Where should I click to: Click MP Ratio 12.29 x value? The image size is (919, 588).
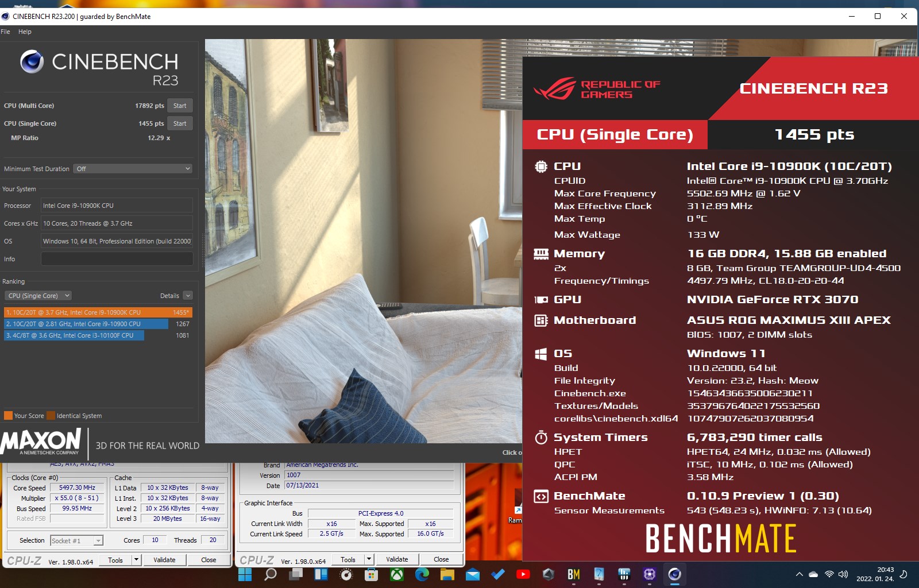point(159,138)
